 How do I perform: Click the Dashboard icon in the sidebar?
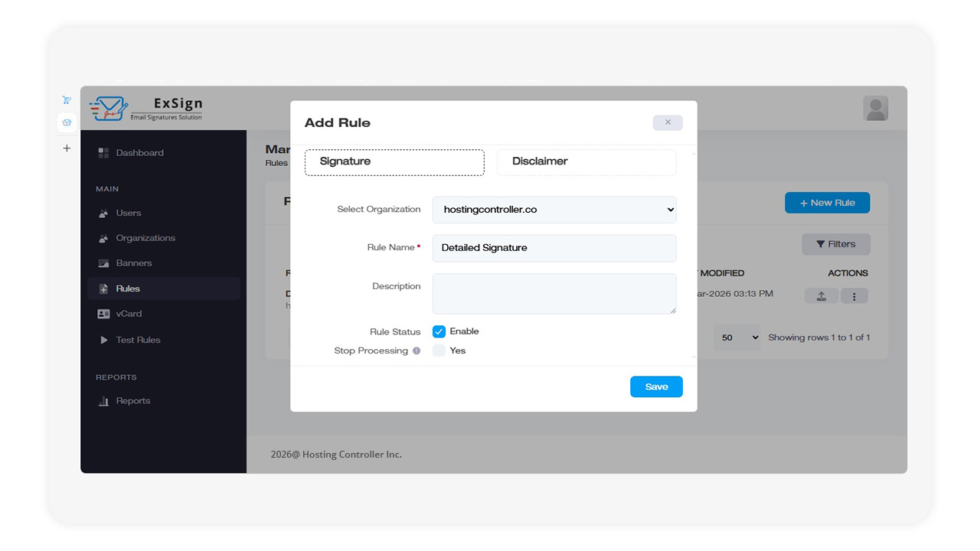coord(103,153)
